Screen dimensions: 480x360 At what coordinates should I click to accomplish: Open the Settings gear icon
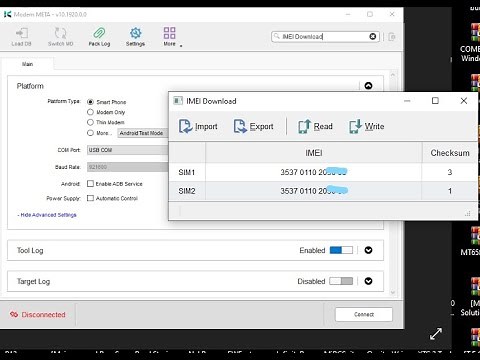pyautogui.click(x=135, y=33)
